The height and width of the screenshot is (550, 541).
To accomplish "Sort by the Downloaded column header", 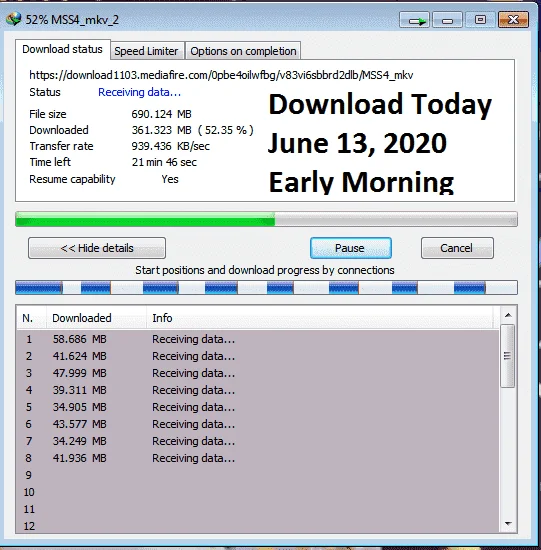I will (x=96, y=318).
